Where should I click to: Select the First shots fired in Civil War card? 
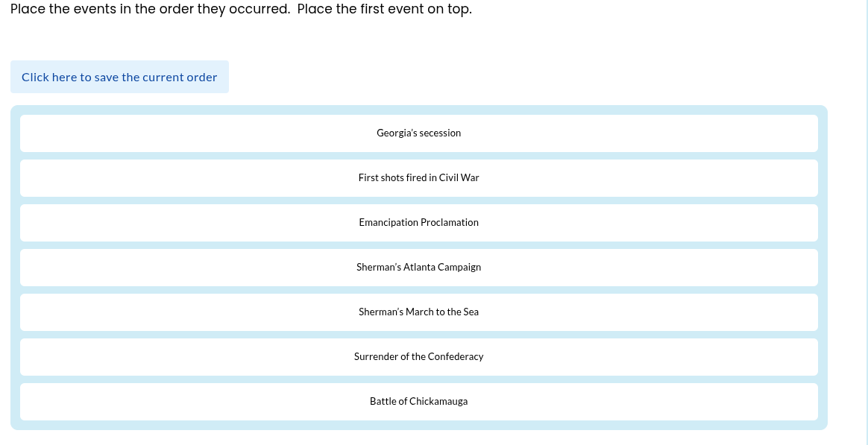418,177
